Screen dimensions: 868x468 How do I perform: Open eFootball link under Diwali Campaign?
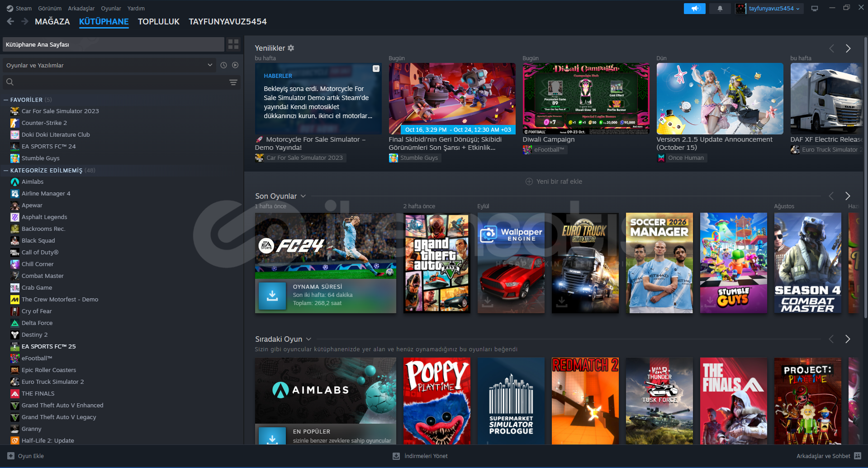(x=544, y=149)
